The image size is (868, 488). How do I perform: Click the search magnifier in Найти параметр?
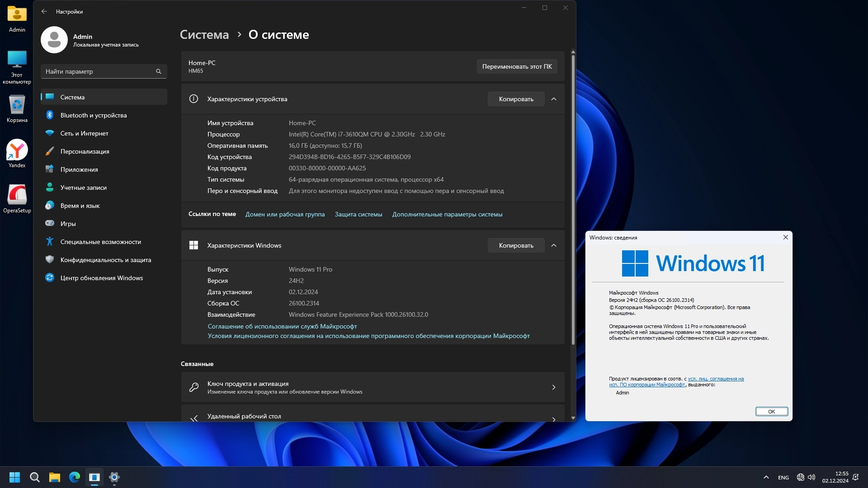pos(159,71)
